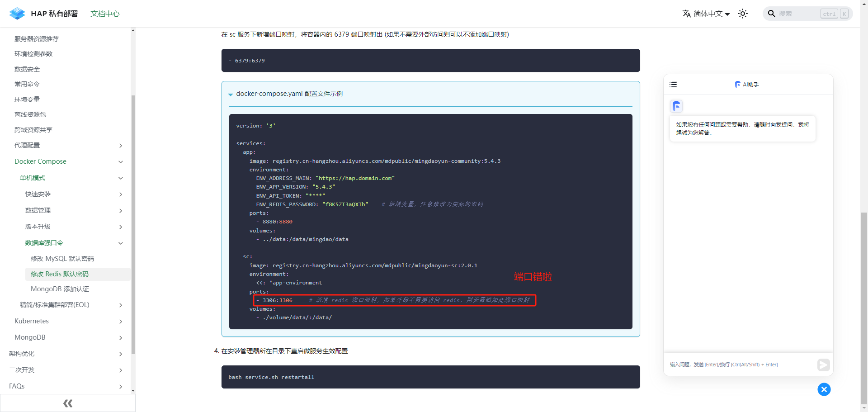The width and height of the screenshot is (868, 412).
Task: Collapse the Docker Compose sidebar section
Action: pos(120,162)
